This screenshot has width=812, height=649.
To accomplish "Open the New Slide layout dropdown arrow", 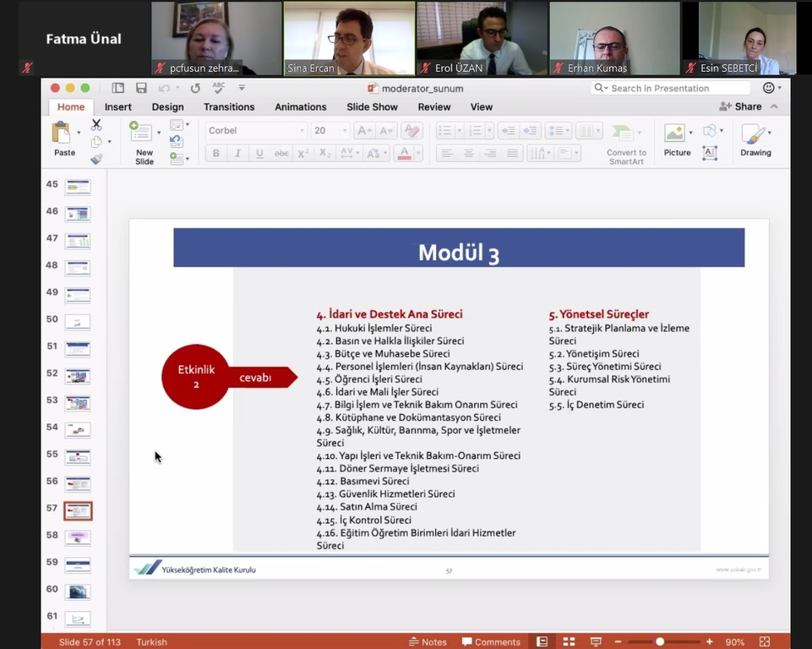I will click(x=158, y=133).
